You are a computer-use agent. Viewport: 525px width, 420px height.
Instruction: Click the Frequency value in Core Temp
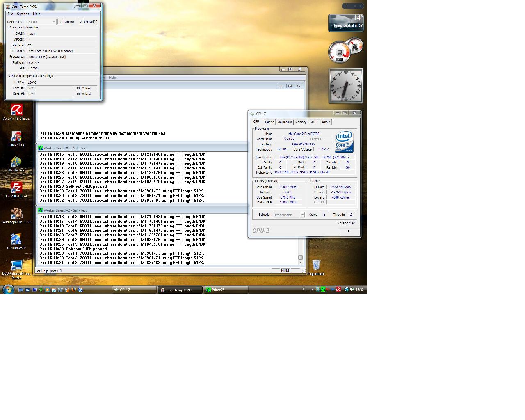tap(63, 57)
